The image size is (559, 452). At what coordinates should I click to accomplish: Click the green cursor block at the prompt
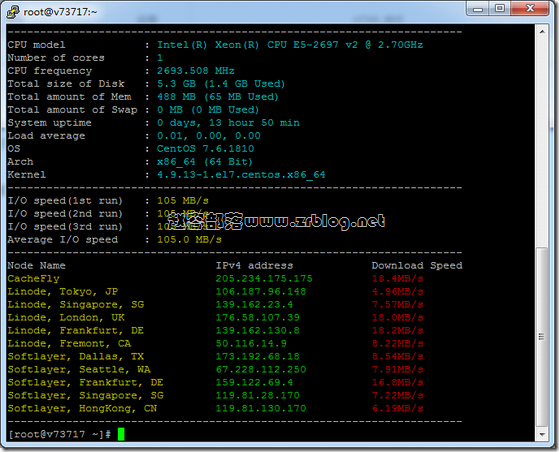[x=121, y=434]
